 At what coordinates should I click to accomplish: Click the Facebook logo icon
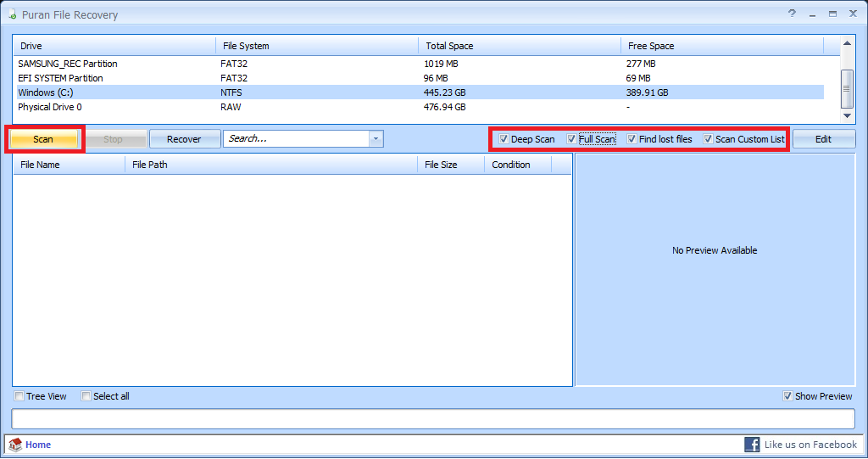click(752, 445)
